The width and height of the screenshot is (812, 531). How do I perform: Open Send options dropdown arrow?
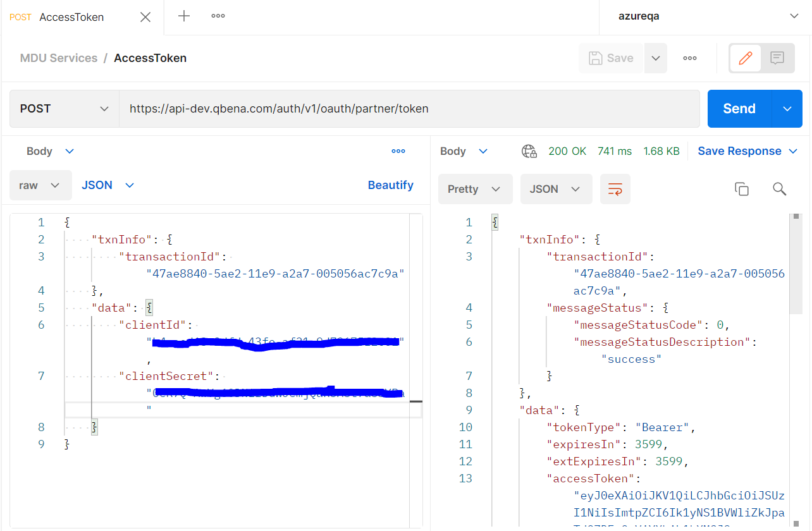click(x=787, y=109)
